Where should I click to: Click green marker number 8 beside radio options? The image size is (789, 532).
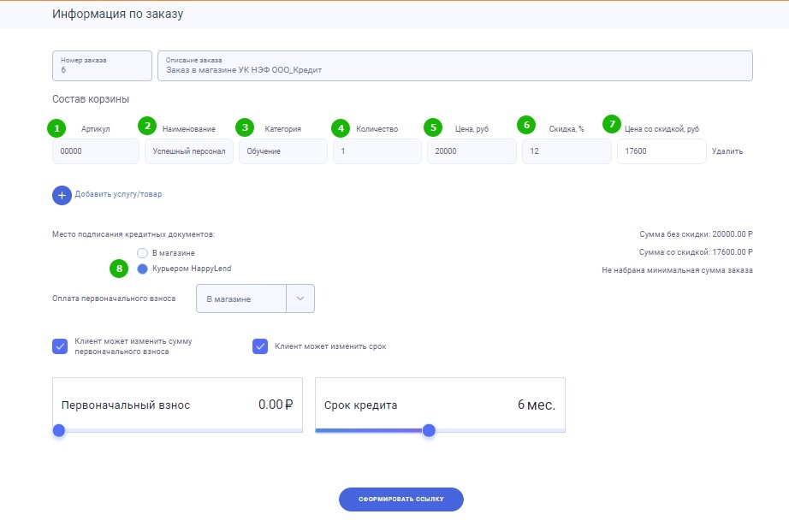[x=119, y=268]
